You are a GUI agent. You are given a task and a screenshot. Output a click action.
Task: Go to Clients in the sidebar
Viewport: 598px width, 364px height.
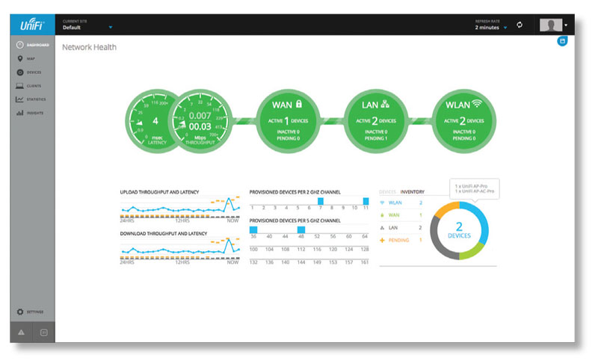pos(34,86)
